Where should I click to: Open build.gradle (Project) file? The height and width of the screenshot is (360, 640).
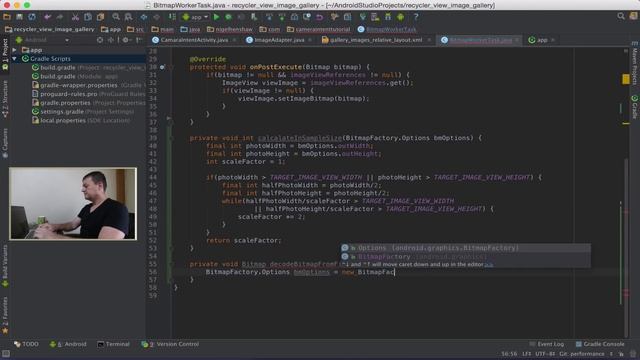(89, 68)
